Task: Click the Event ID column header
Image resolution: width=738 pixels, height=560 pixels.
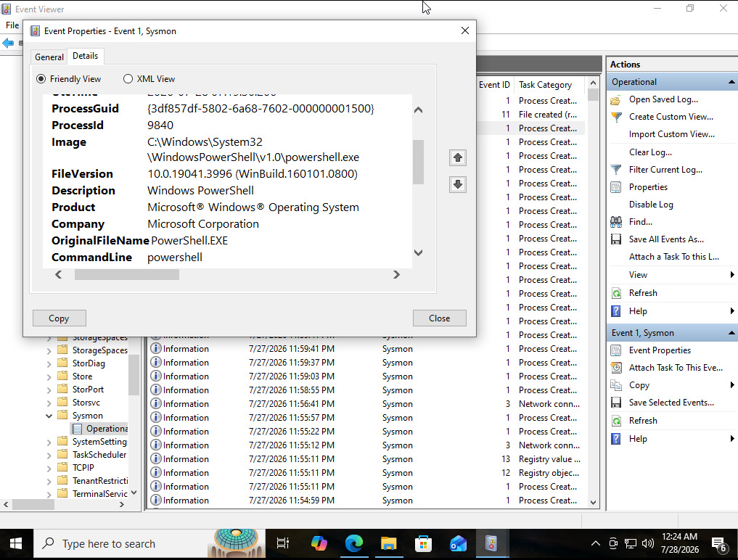Action: coord(494,85)
